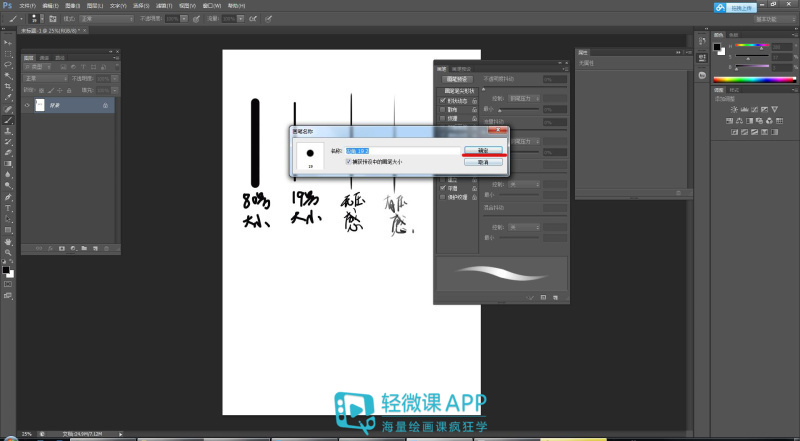Click the brush name text field
The width and height of the screenshot is (800, 441).
point(402,150)
